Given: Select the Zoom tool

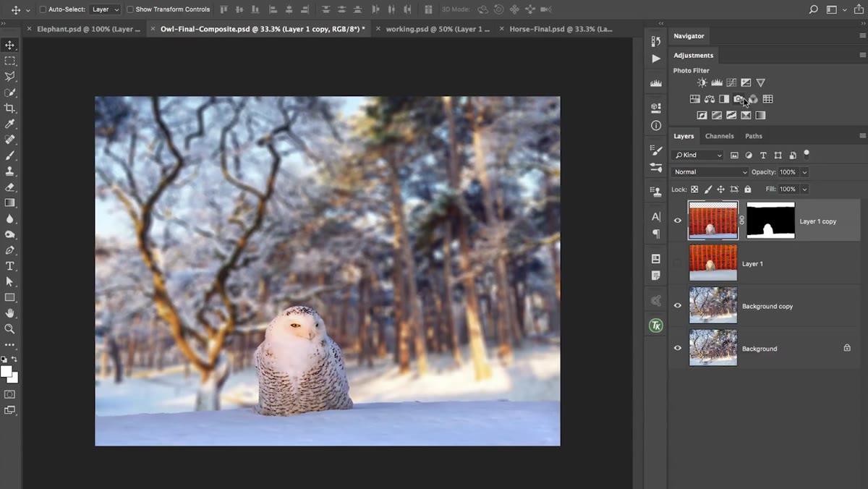Looking at the screenshot, I should [10, 329].
